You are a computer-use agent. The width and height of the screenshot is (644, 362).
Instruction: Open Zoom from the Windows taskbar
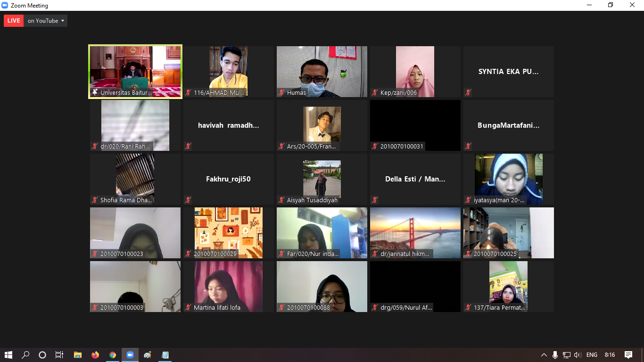(x=130, y=355)
